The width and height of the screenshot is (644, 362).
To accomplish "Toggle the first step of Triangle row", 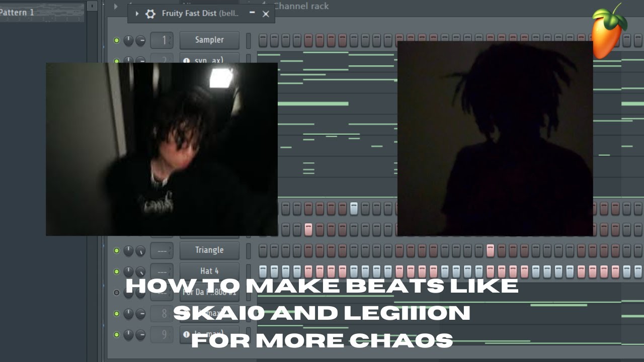I will (263, 250).
